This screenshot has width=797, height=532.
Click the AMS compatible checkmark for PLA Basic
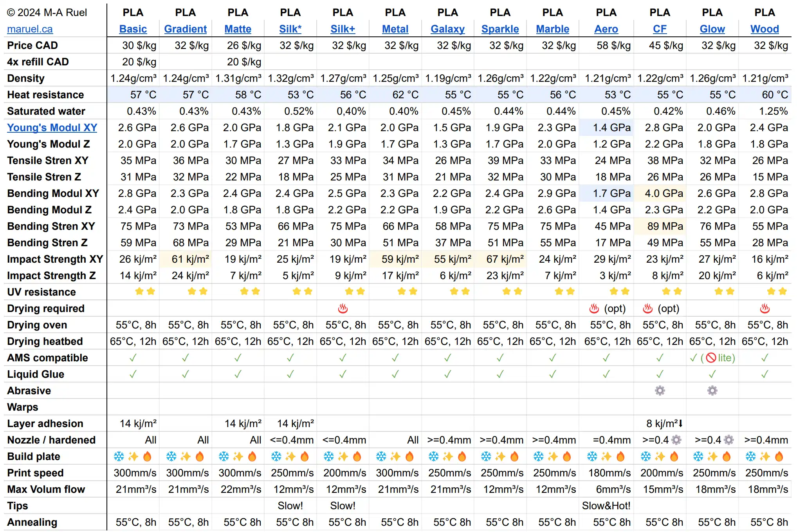[x=133, y=358]
